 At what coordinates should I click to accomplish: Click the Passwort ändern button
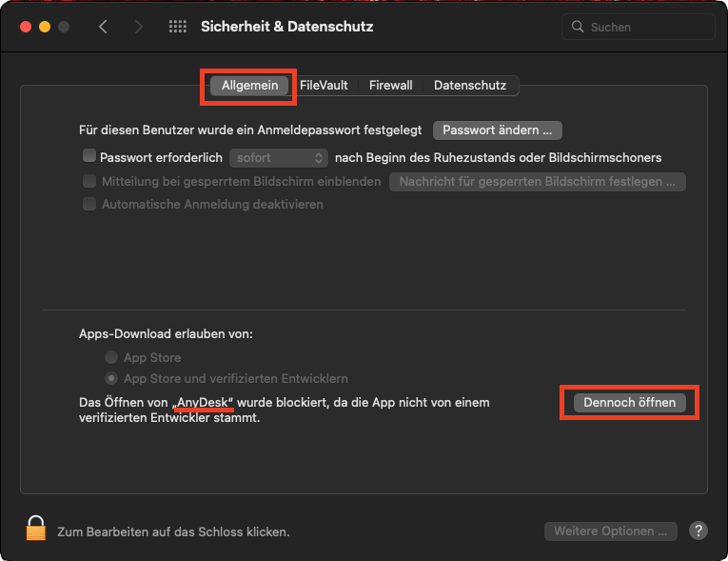pyautogui.click(x=498, y=130)
